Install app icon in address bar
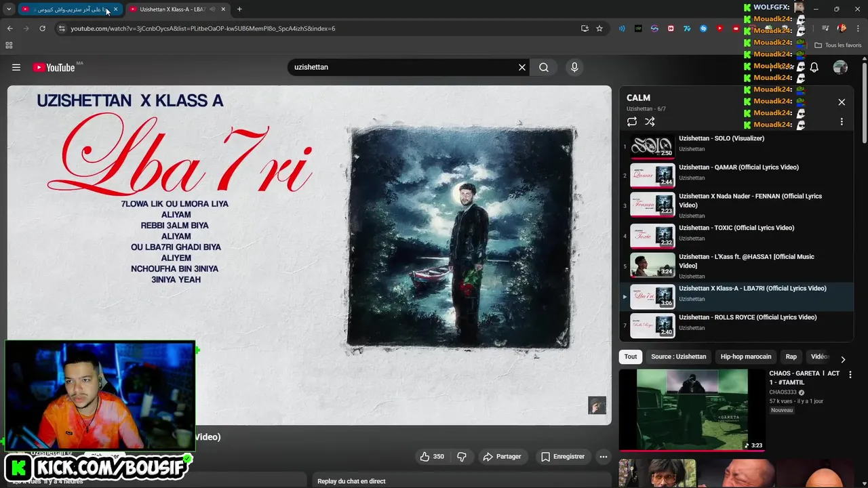This screenshot has width=868, height=488. click(x=585, y=28)
